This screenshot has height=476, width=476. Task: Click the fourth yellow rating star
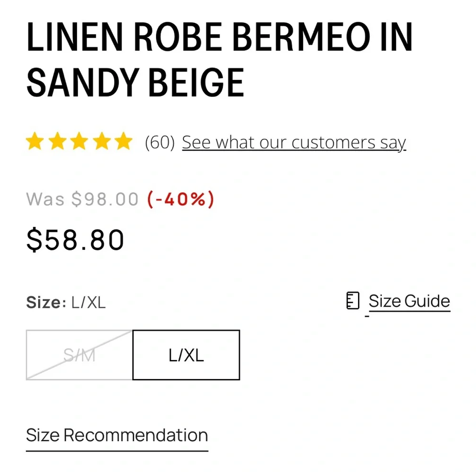pyautogui.click(x=101, y=142)
